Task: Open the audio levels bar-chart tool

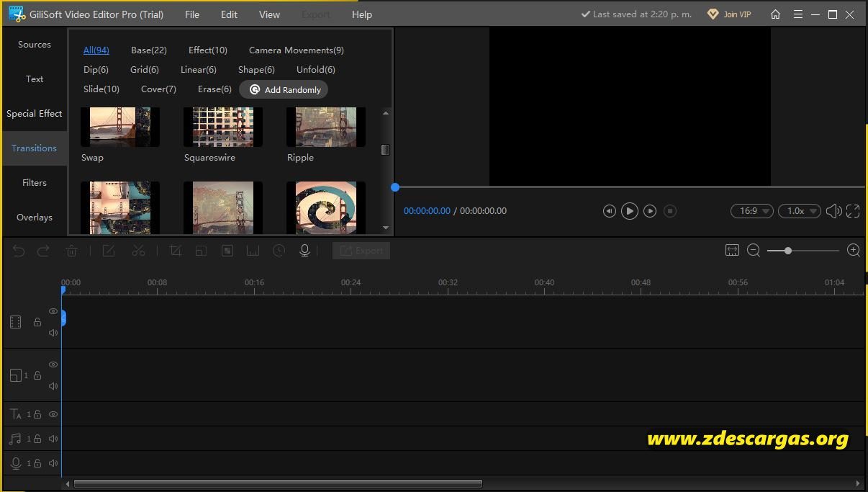Action: coord(253,251)
